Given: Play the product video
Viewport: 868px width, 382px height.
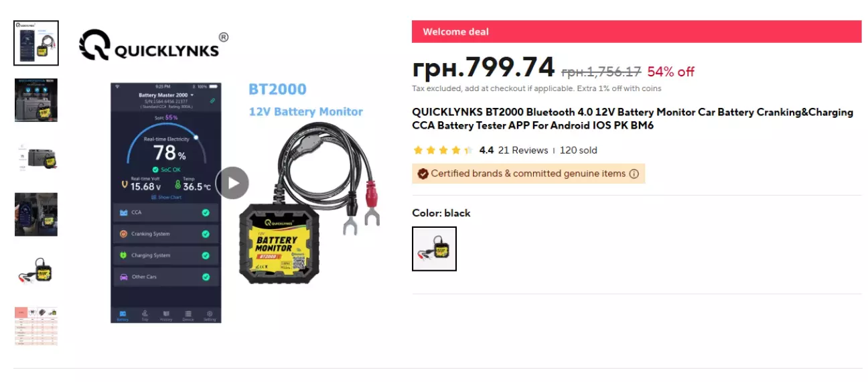Looking at the screenshot, I should point(232,183).
